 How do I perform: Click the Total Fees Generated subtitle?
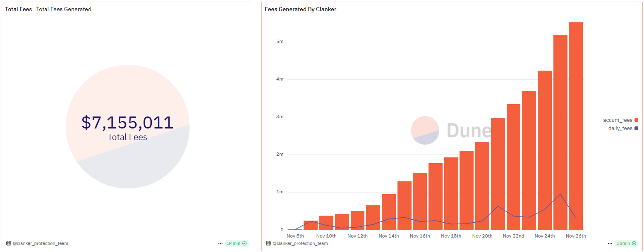(x=64, y=9)
